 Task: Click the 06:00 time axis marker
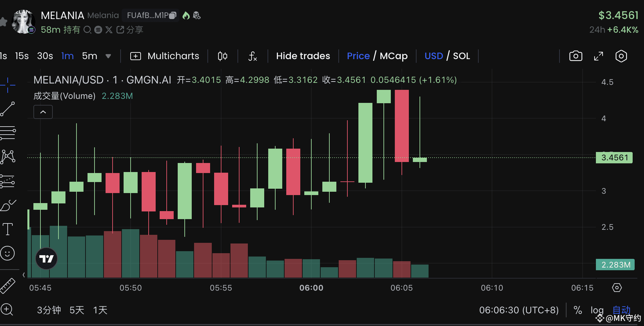coord(311,288)
